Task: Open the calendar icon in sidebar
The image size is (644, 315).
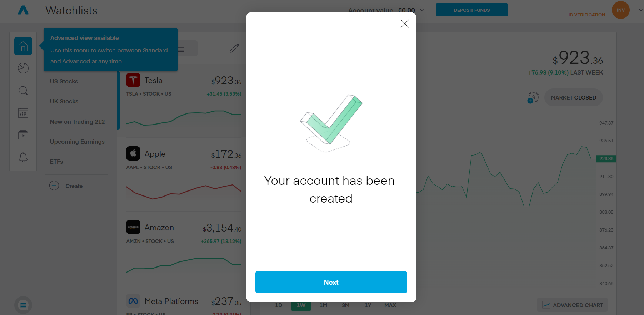Action: point(23,113)
